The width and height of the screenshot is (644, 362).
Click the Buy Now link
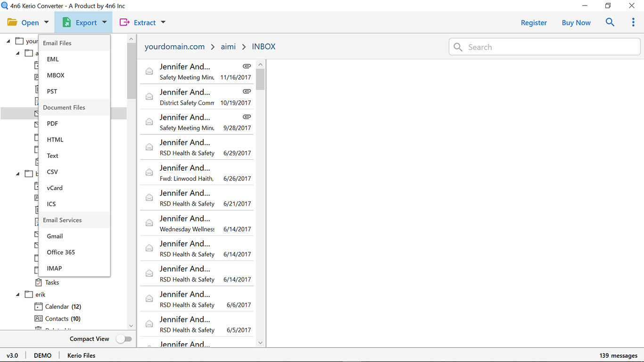[576, 23]
